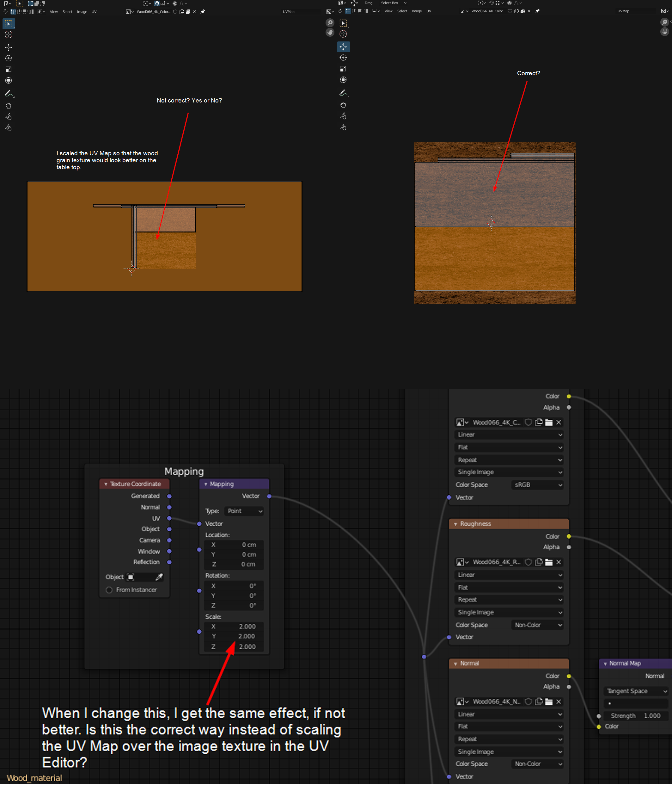Duplicate the image datablock with the copy button
This screenshot has height=785, width=672.
[182, 12]
